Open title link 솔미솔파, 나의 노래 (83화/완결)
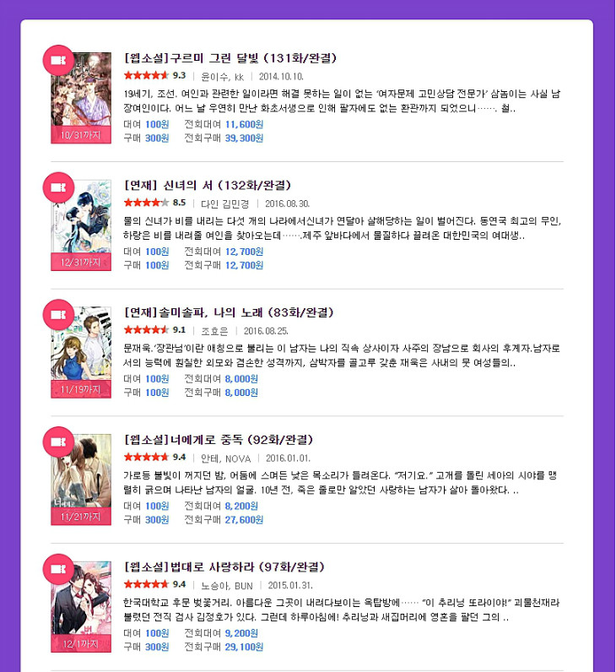This screenshot has width=616, height=672. [x=229, y=312]
